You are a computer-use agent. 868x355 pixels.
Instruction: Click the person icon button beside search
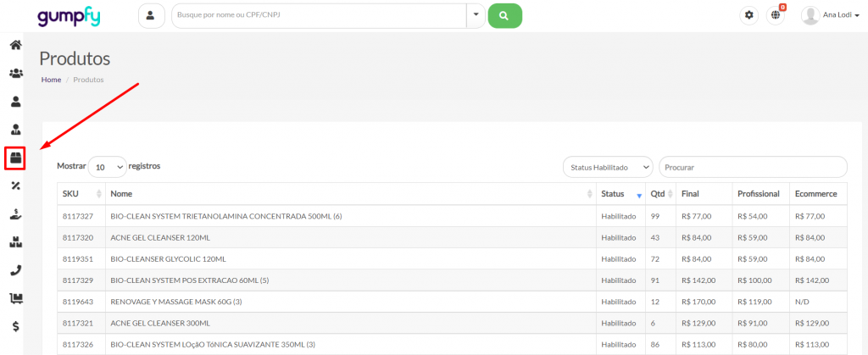tap(151, 15)
